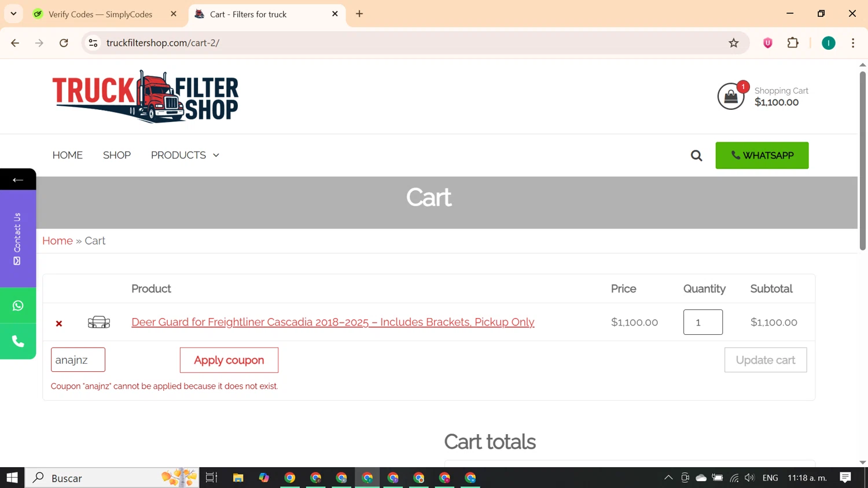Remove the Deer Guard item with the red X
868x488 pixels.
tap(59, 323)
